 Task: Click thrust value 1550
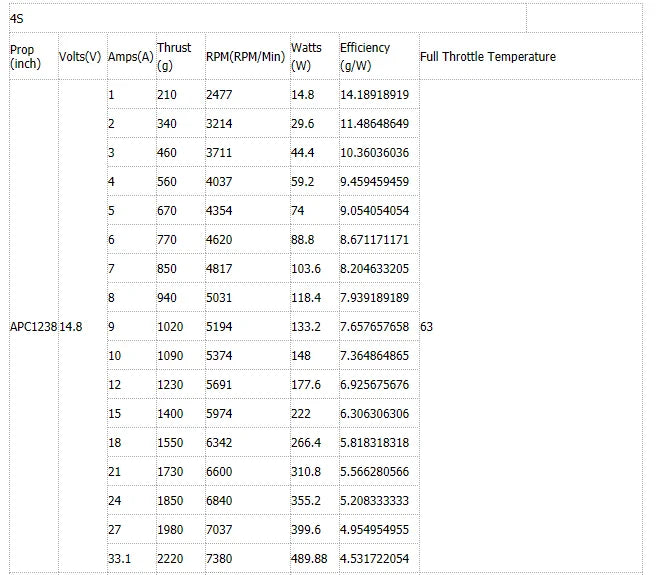point(170,442)
